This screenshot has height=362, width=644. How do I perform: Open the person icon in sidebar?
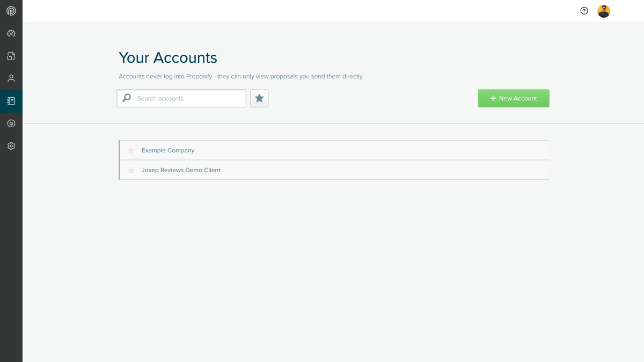(x=11, y=78)
